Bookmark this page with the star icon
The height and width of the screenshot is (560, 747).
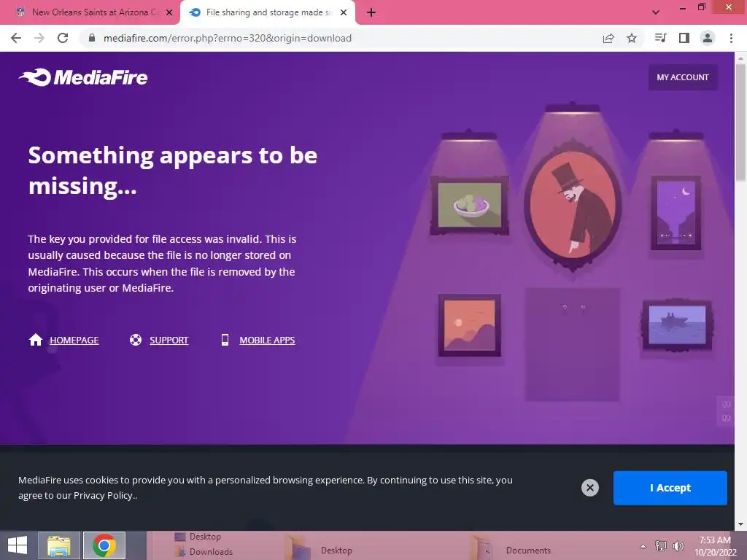click(632, 38)
